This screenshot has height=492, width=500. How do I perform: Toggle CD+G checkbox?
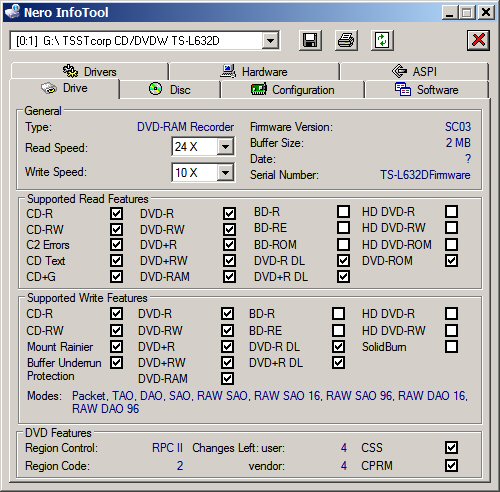116,277
